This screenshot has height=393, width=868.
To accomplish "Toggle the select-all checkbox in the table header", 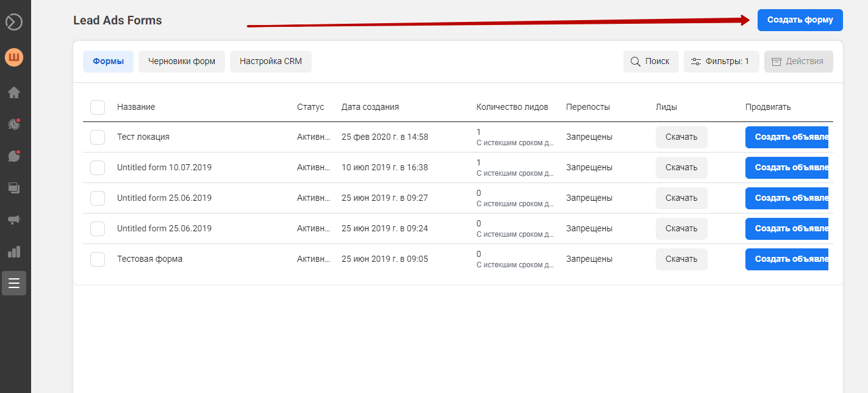I will (98, 107).
